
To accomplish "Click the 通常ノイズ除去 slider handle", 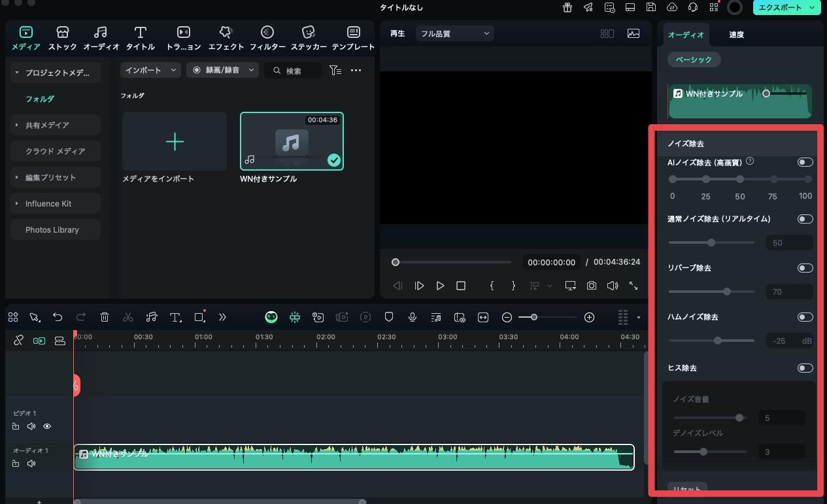I will click(711, 243).
